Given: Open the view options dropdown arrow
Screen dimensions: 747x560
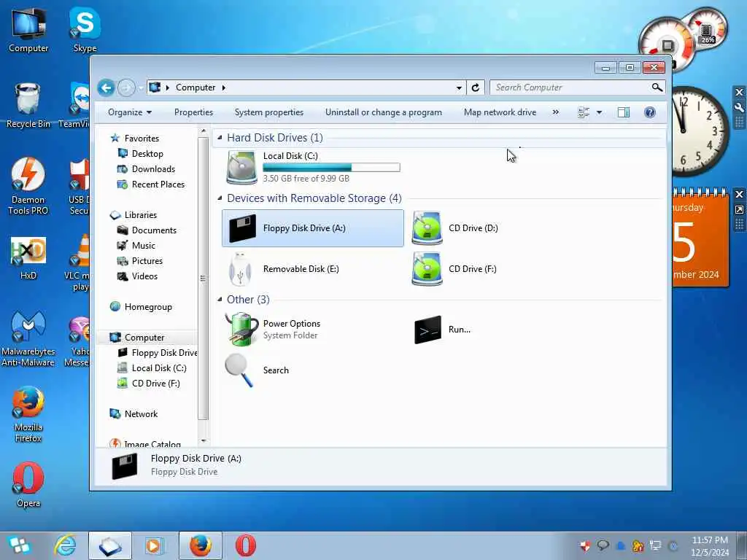Looking at the screenshot, I should 600,112.
